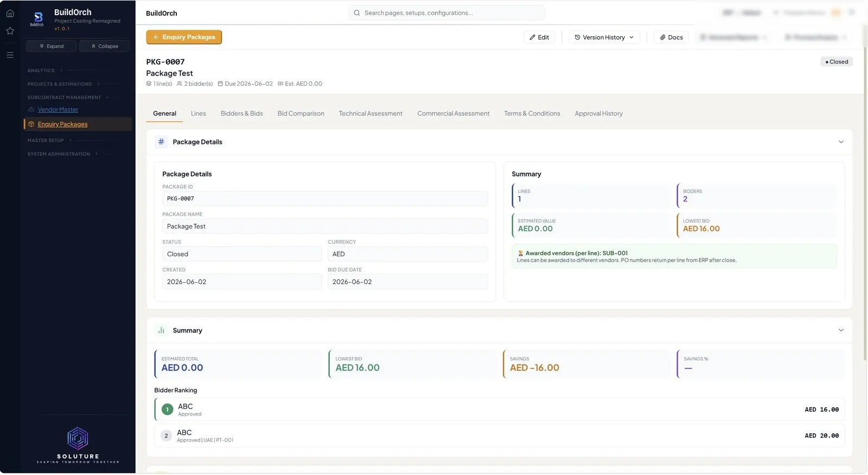This screenshot has width=868, height=475.
Task: Collapse the Package Details panel chevron
Action: pos(841,142)
